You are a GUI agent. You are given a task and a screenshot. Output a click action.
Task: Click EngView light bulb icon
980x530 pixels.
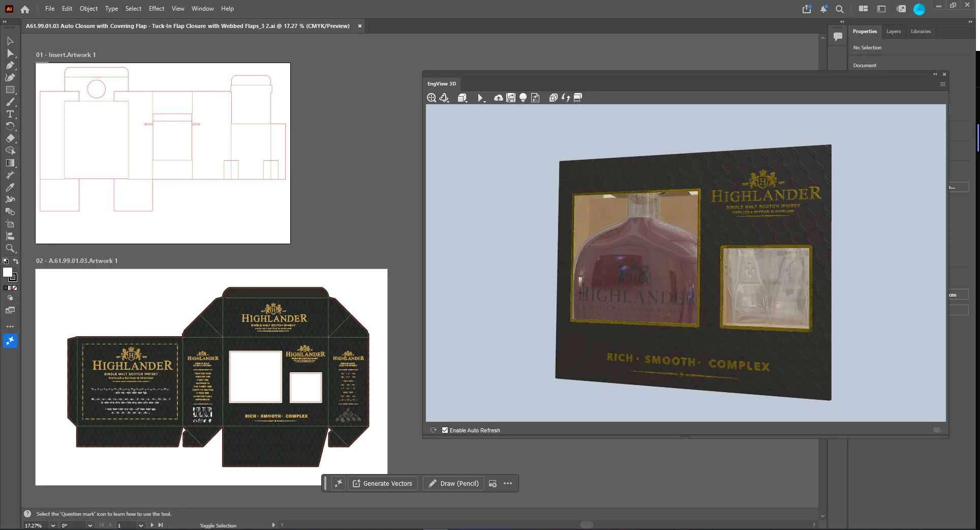point(523,98)
